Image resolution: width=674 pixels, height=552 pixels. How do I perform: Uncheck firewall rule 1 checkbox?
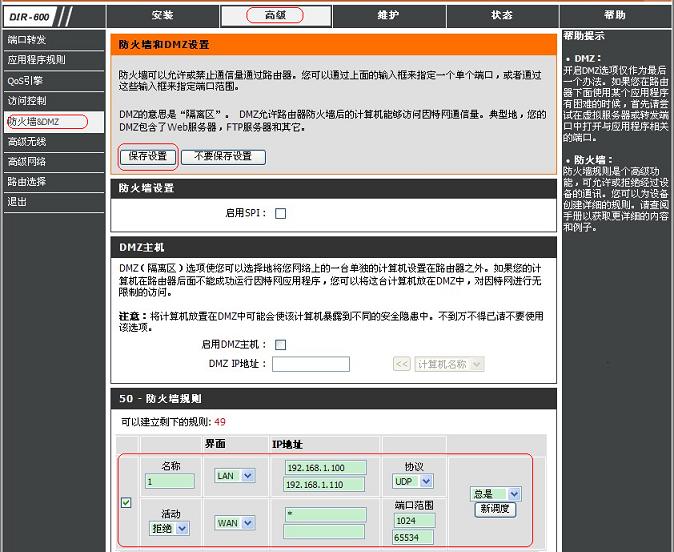126,503
